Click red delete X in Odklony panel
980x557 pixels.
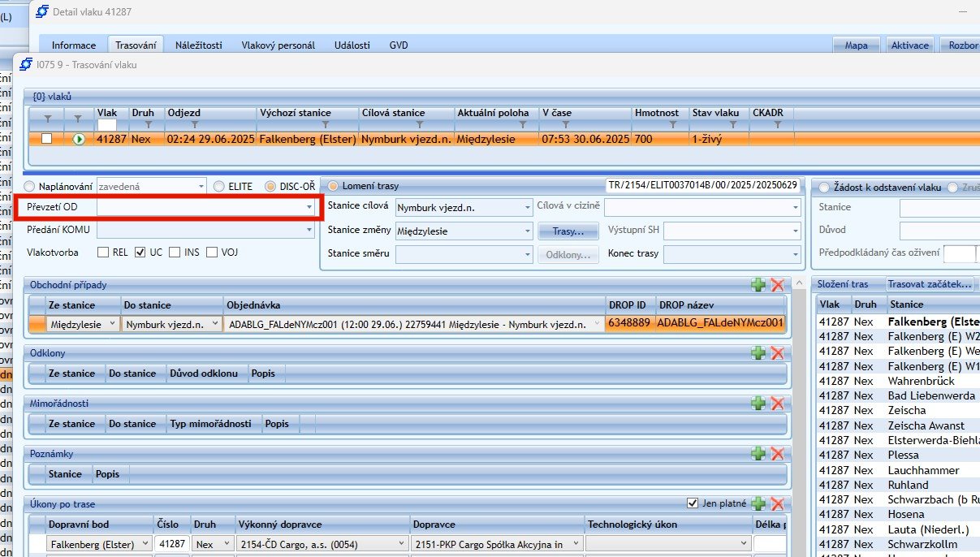pos(777,353)
